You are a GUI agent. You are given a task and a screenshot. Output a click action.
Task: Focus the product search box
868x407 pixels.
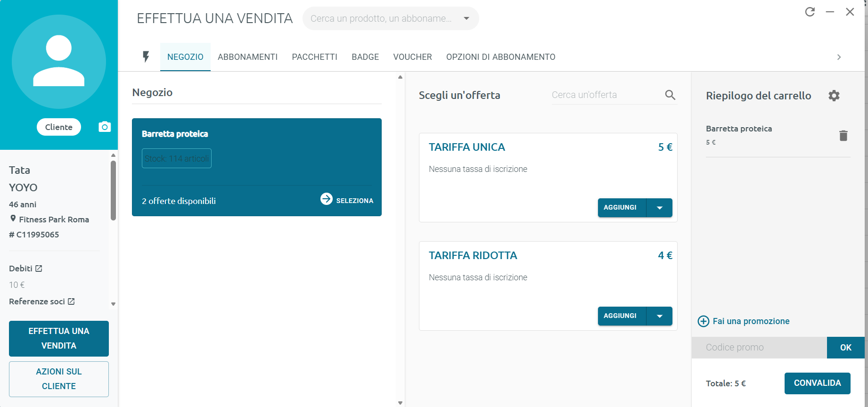coord(391,18)
